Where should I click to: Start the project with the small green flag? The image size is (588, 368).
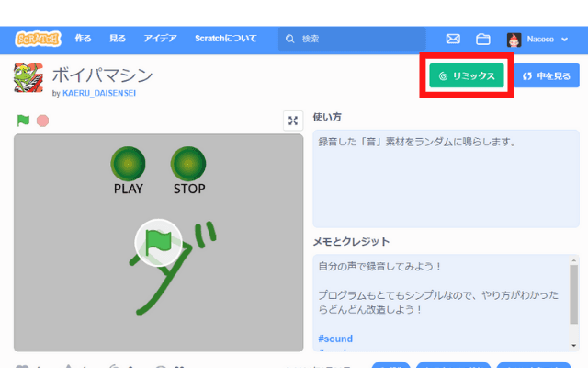click(23, 121)
